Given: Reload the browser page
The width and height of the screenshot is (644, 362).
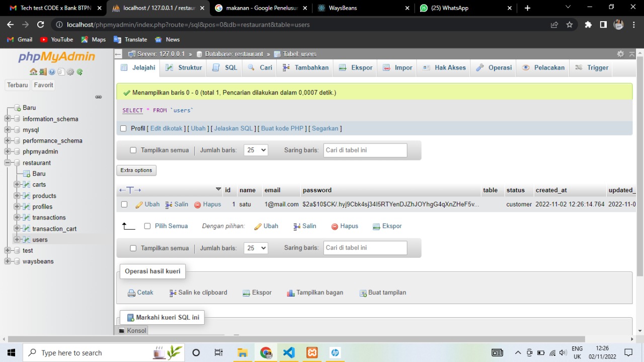Looking at the screenshot, I should [x=41, y=25].
